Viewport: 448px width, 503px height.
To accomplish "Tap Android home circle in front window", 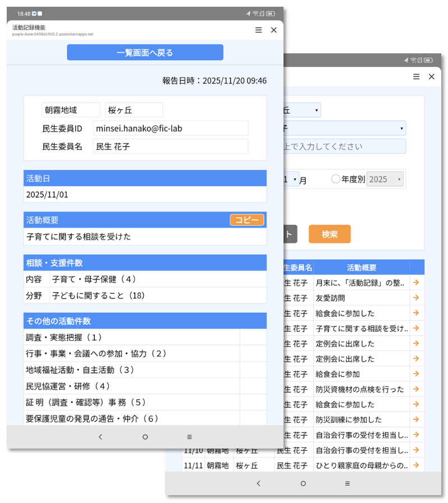I will click(145, 437).
